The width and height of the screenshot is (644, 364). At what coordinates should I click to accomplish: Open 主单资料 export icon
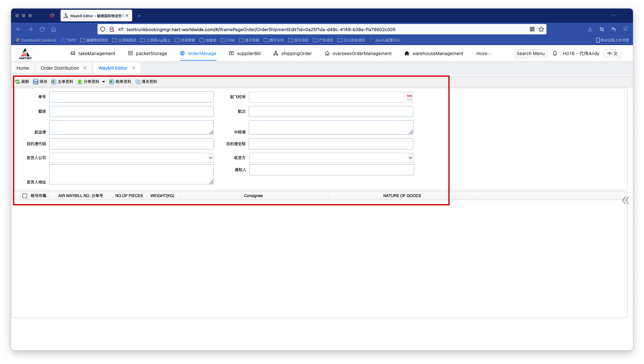pos(54,82)
